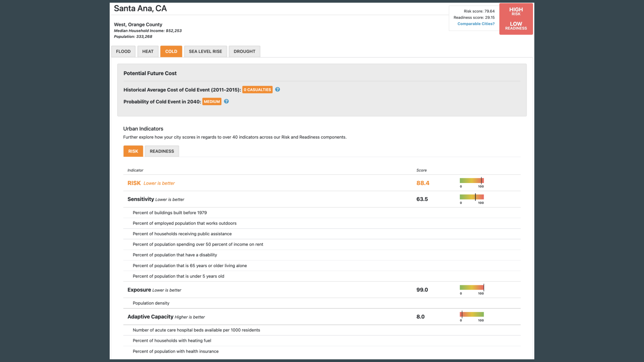The image size is (644, 362).
Task: Click the question mark icon next to probability
Action: [x=226, y=101]
